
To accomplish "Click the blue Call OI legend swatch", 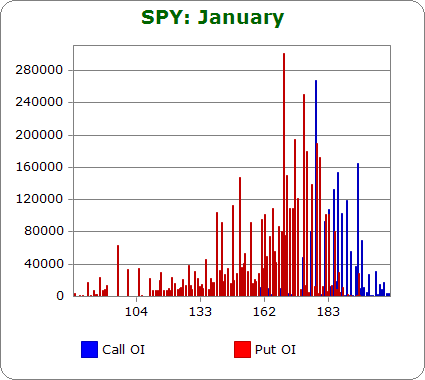I will (89, 349).
